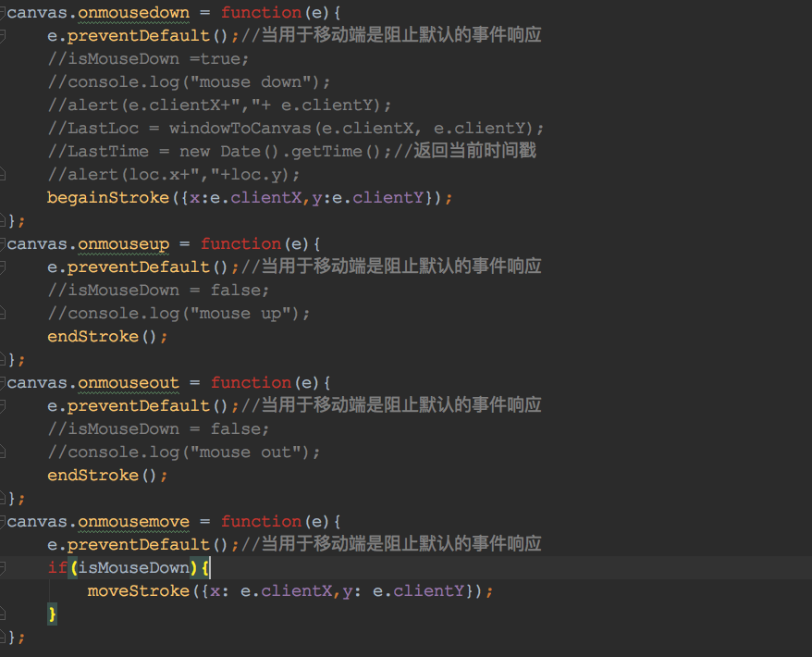Click the 'moveStroke' function call
812x657 pixels.
[x=139, y=590]
